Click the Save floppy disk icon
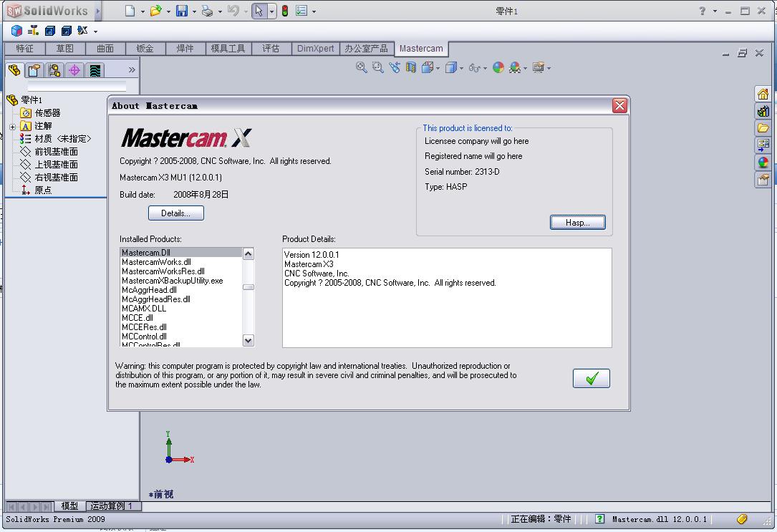The width and height of the screenshot is (777, 532). pos(182,11)
